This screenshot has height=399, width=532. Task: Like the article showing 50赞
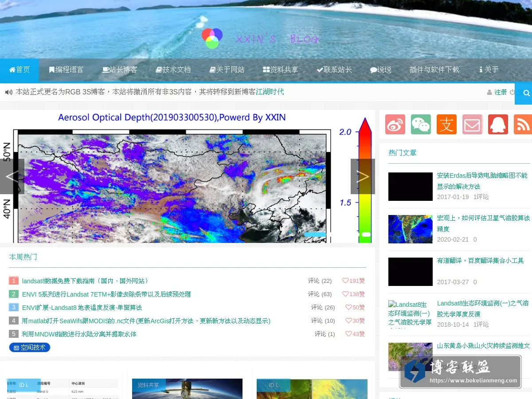[355, 307]
